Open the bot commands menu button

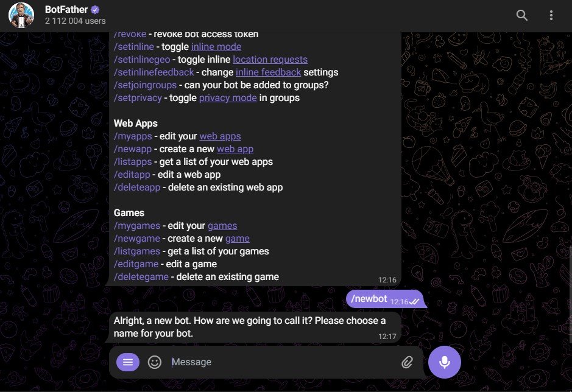click(128, 362)
